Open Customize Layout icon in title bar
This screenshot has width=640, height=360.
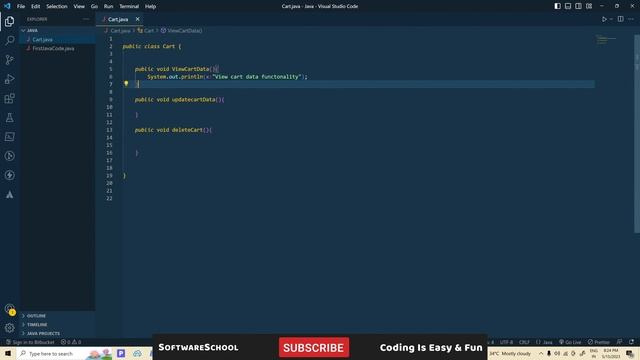[x=589, y=6]
